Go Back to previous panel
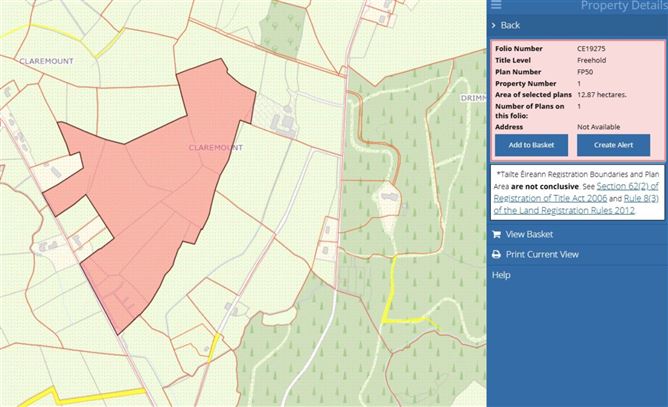The width and height of the screenshot is (668, 407). [510, 26]
